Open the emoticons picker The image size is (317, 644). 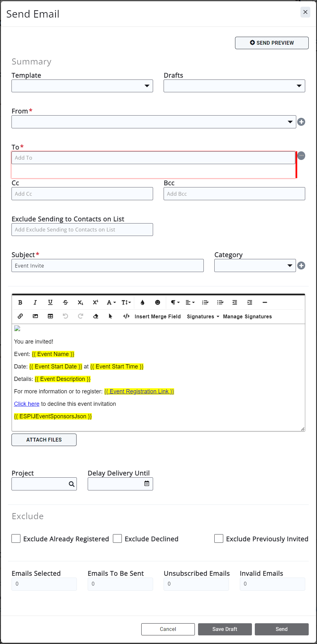point(158,302)
